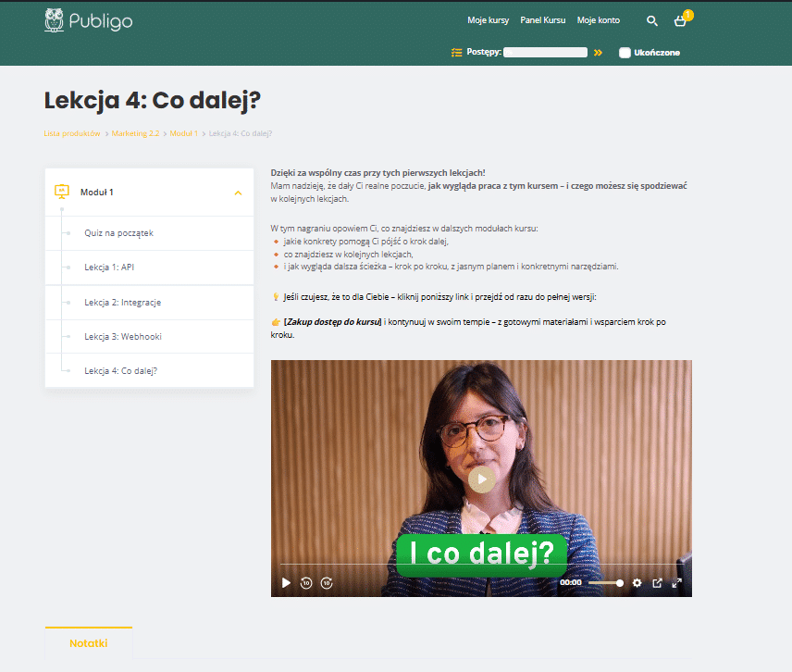792x672 pixels.
Task: Select the Notatki tab
Action: 89,643
